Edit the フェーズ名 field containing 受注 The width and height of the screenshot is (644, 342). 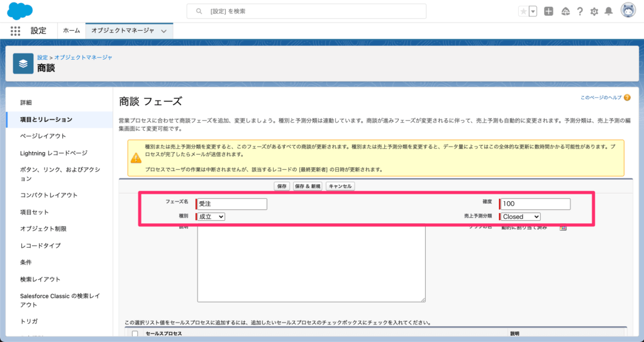click(x=232, y=204)
